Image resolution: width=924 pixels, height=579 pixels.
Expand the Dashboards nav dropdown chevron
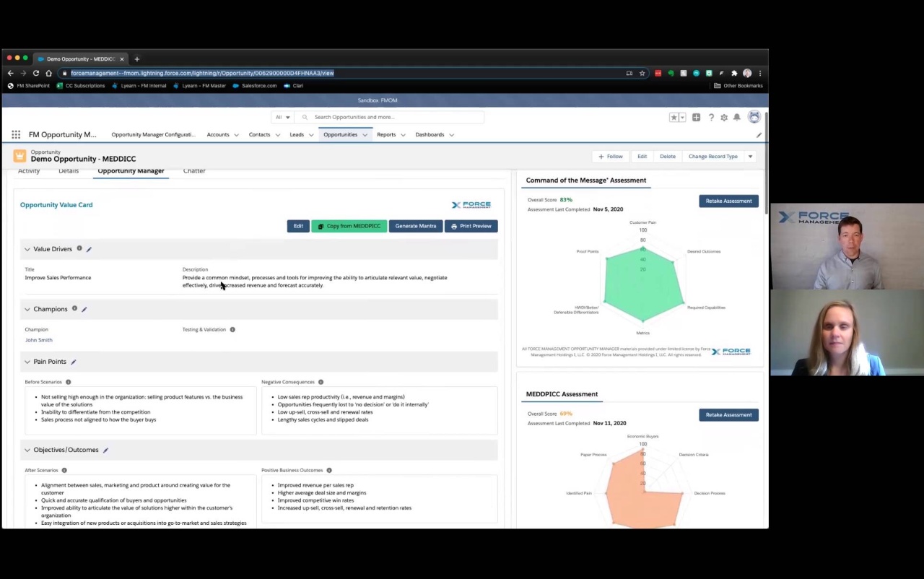tap(452, 135)
